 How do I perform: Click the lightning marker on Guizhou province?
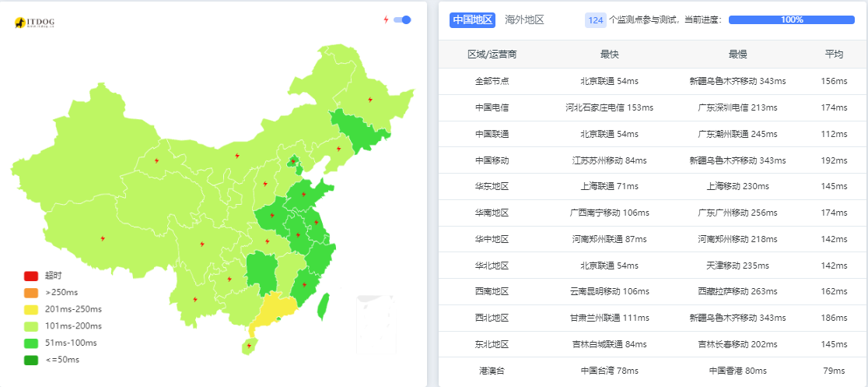(x=229, y=279)
